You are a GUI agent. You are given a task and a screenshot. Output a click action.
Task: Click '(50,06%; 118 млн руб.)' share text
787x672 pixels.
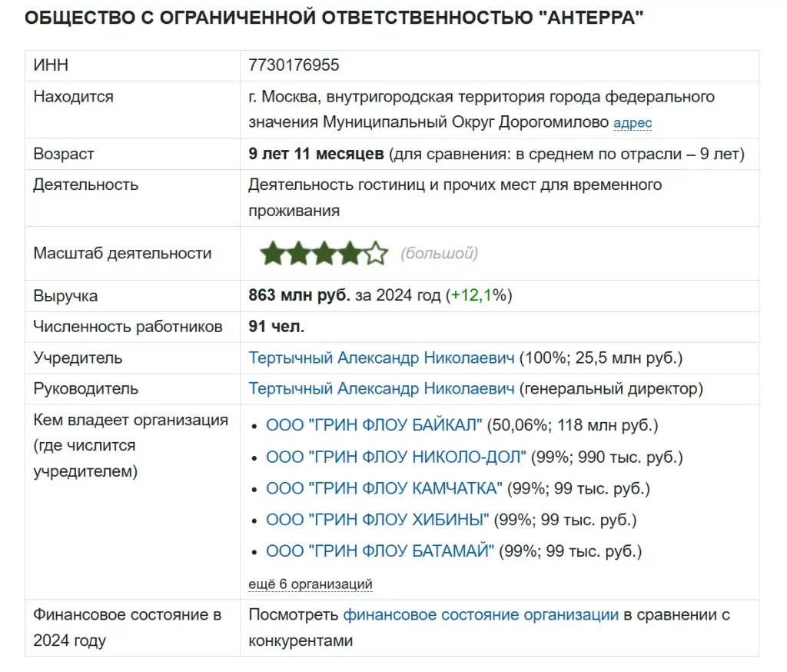click(572, 425)
